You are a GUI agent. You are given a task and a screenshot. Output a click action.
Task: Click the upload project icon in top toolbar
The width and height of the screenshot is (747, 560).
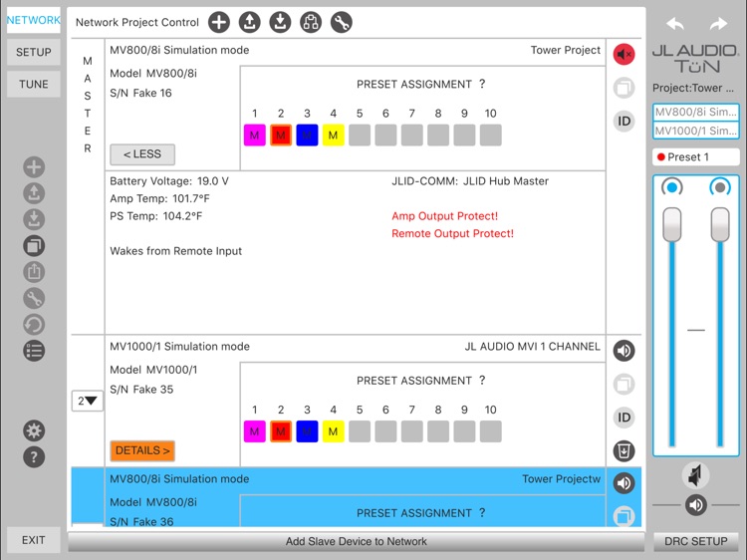[249, 22]
